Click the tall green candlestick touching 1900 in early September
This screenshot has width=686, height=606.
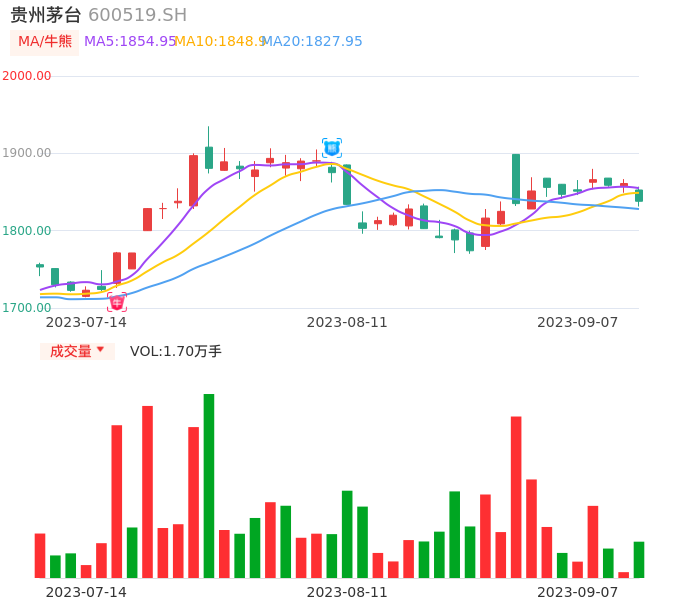click(516, 179)
